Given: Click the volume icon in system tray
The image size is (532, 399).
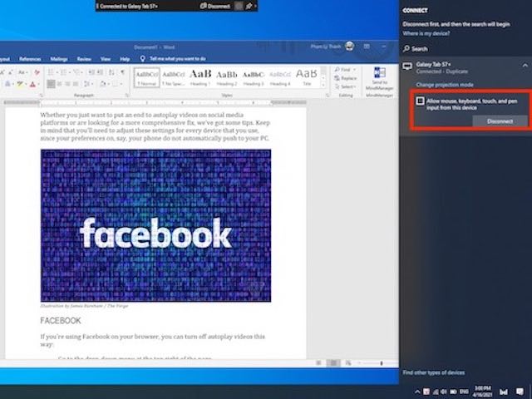Looking at the screenshot, I should click(x=444, y=392).
